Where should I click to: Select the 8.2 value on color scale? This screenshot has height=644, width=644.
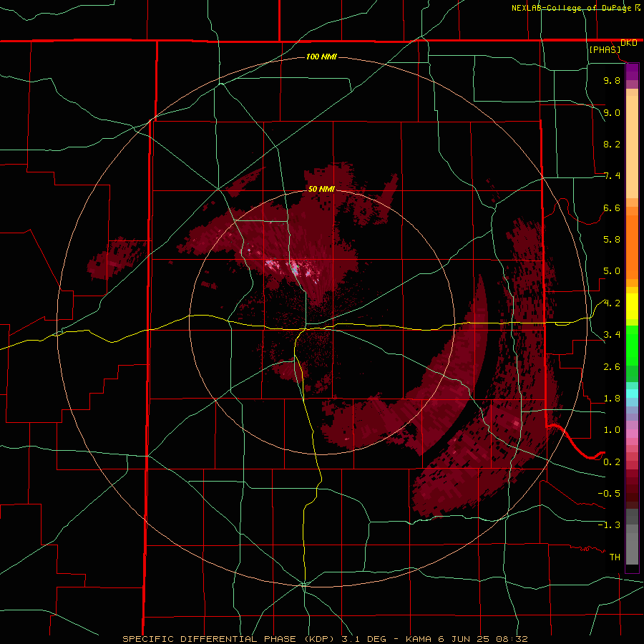click(x=612, y=144)
